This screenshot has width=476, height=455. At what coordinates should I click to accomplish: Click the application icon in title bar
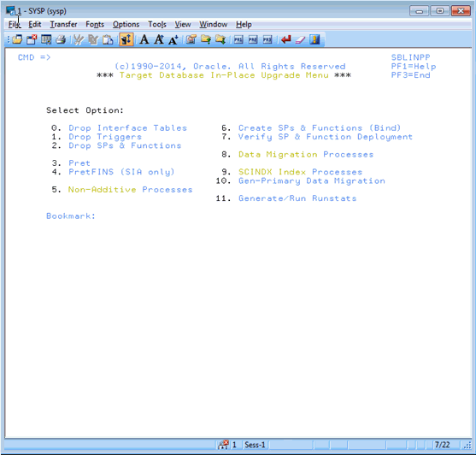coord(11,10)
